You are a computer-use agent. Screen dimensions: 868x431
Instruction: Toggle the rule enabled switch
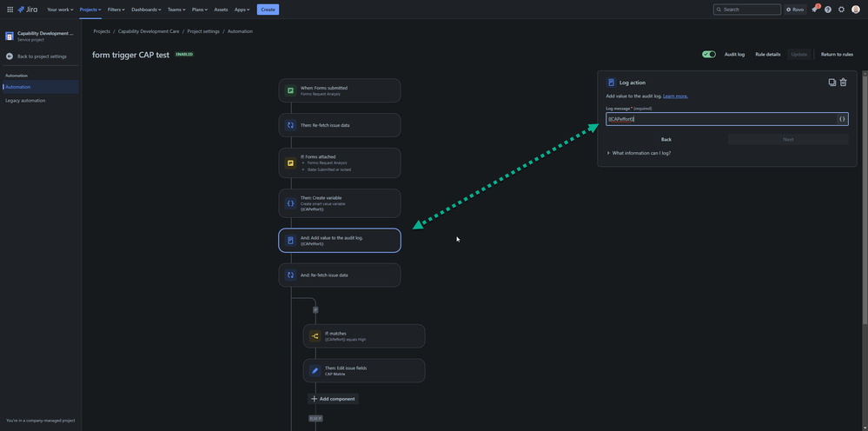pyautogui.click(x=709, y=54)
